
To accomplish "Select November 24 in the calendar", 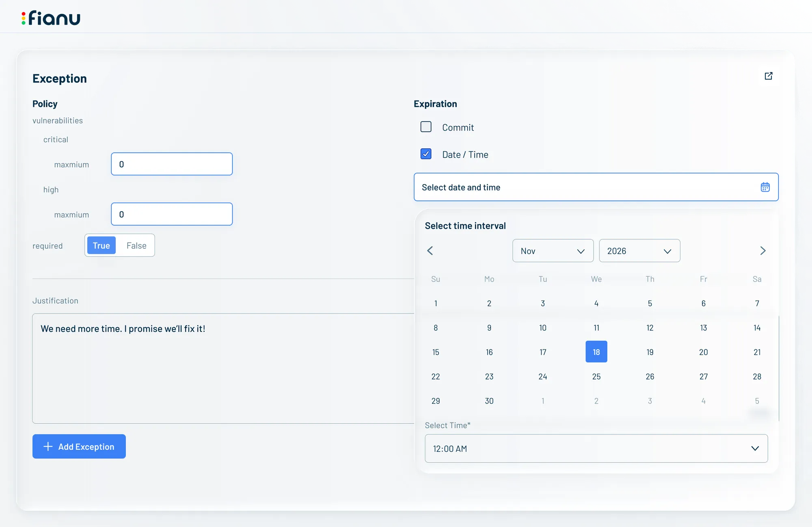I will click(x=543, y=376).
